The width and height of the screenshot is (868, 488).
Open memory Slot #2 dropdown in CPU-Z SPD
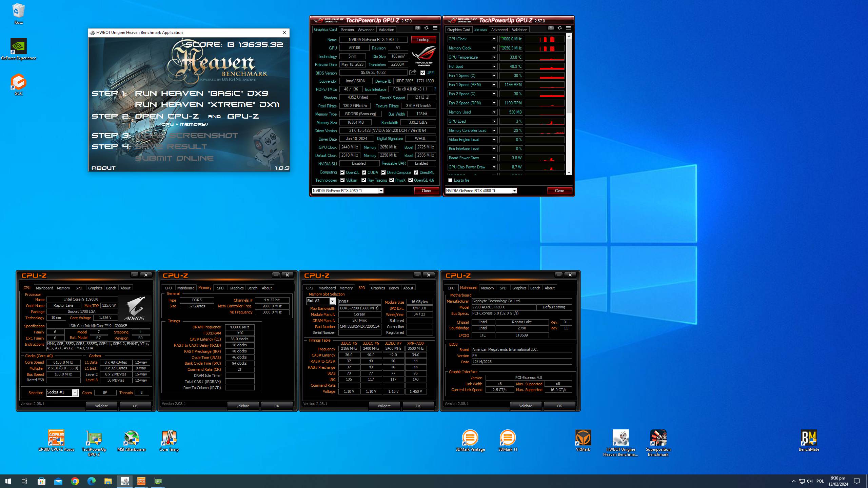pos(332,301)
